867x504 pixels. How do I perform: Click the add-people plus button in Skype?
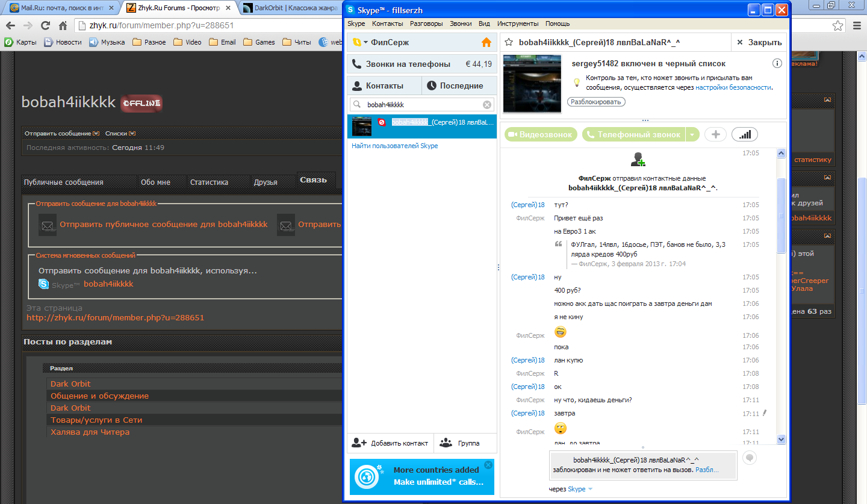point(715,134)
